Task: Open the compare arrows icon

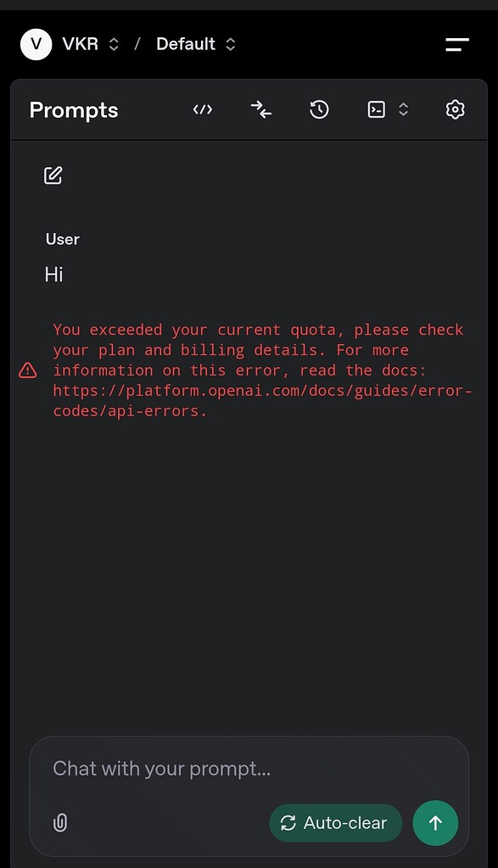Action: point(261,109)
